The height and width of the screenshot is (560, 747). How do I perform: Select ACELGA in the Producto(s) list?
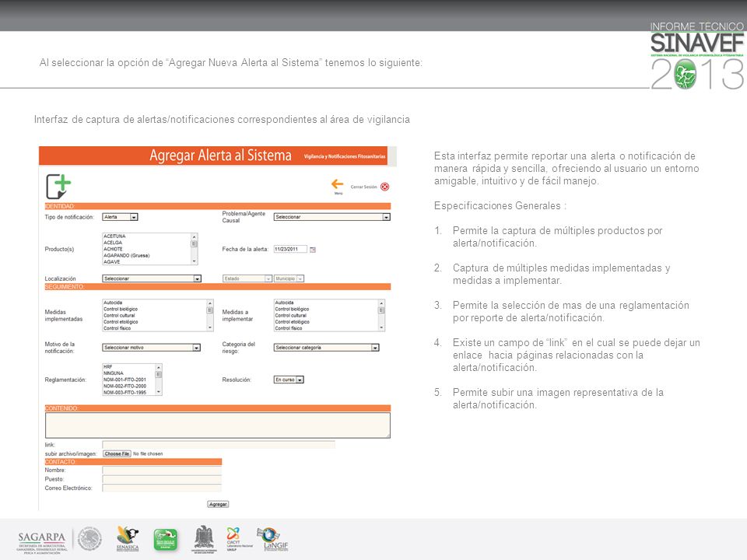tap(113, 243)
